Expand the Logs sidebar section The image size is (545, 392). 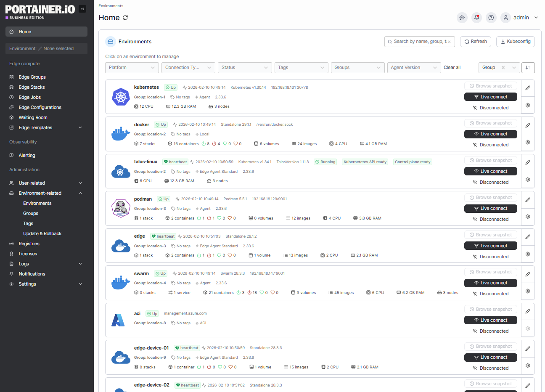coord(80,264)
